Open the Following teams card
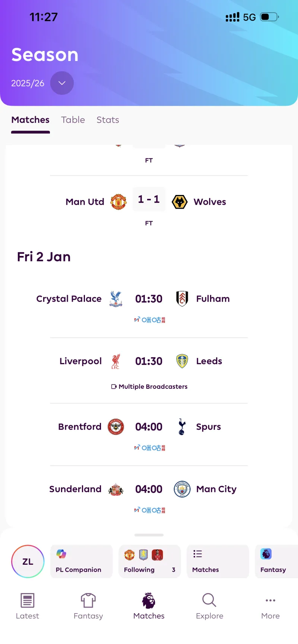Viewport: 298px width, 644px height. (149, 561)
